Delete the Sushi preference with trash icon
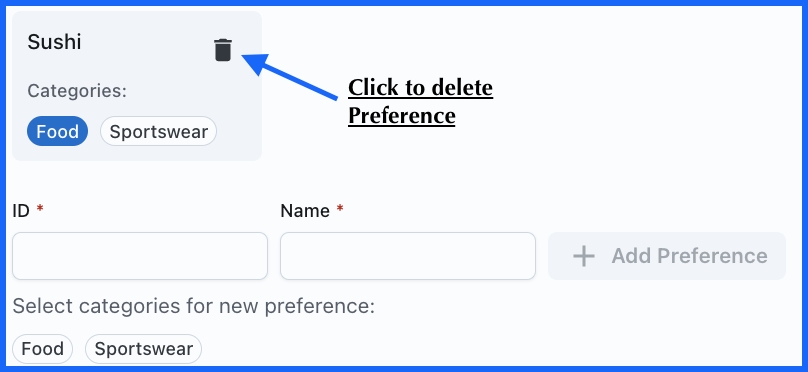 pyautogui.click(x=223, y=50)
